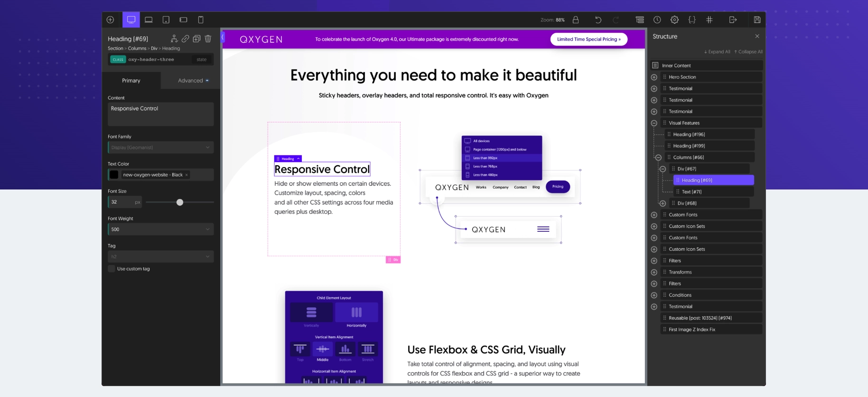Go to Columns in the breadcrumb
The width and height of the screenshot is (868, 397).
[x=137, y=48]
